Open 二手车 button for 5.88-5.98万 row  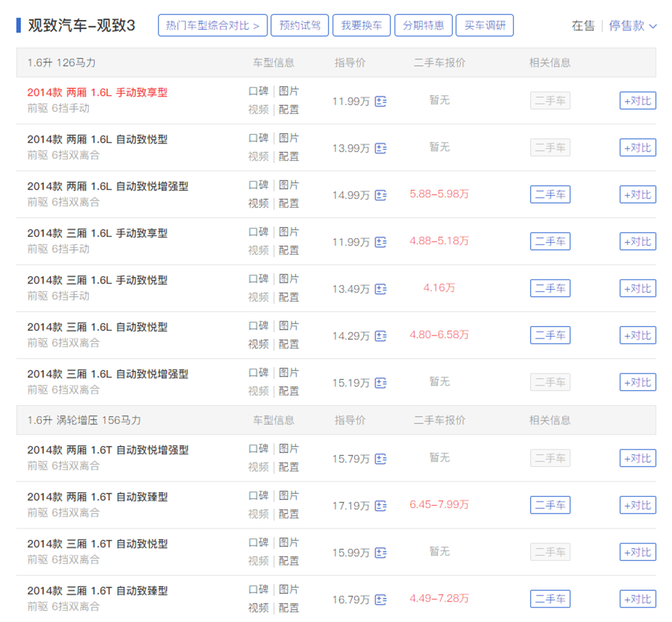(550, 195)
